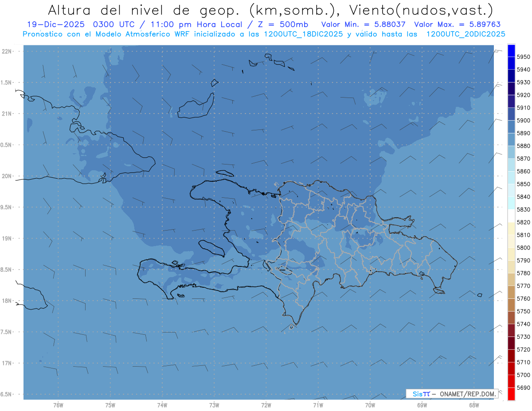Click the 76W longitude axis label
532x411 pixels.
pyautogui.click(x=58, y=405)
